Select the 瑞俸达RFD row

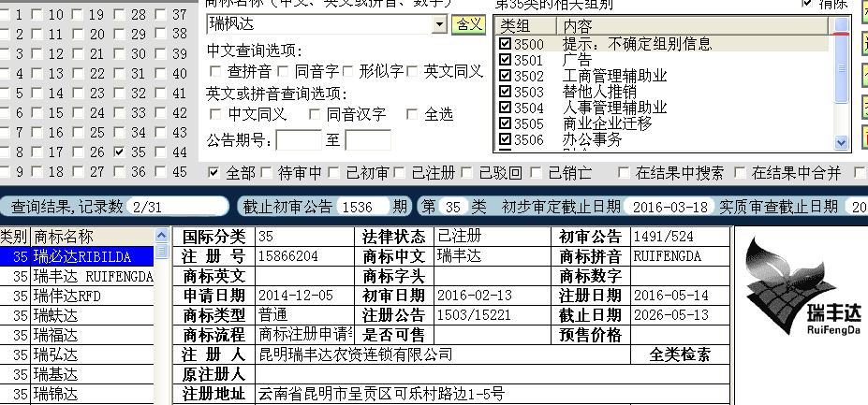click(77, 296)
